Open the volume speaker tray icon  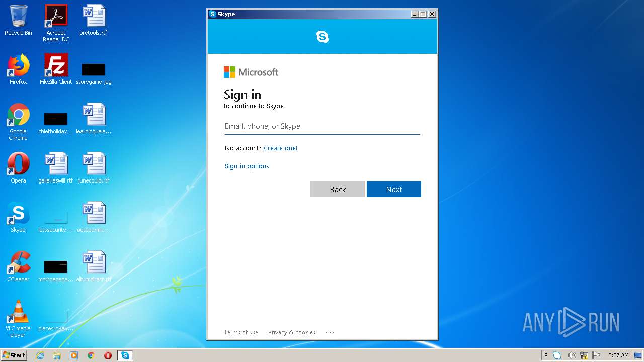tap(572, 355)
